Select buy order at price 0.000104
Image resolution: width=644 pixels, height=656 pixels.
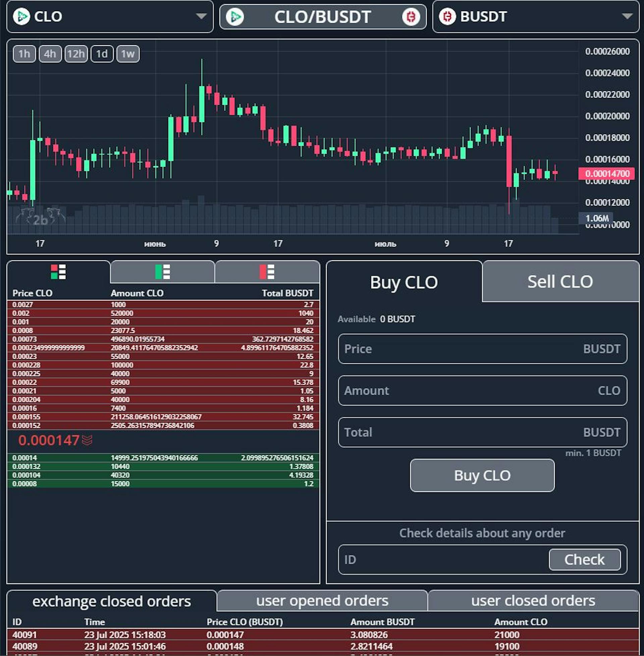point(163,475)
